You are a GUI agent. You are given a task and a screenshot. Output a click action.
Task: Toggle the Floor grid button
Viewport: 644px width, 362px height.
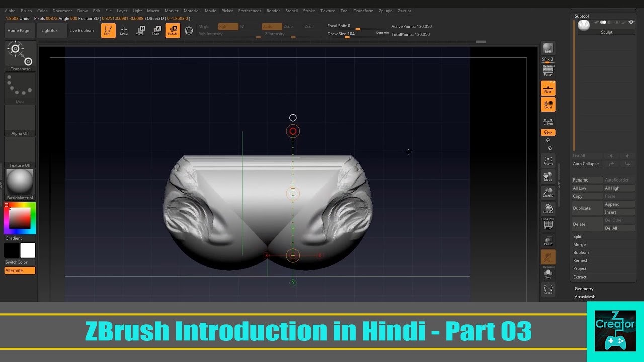(x=548, y=88)
